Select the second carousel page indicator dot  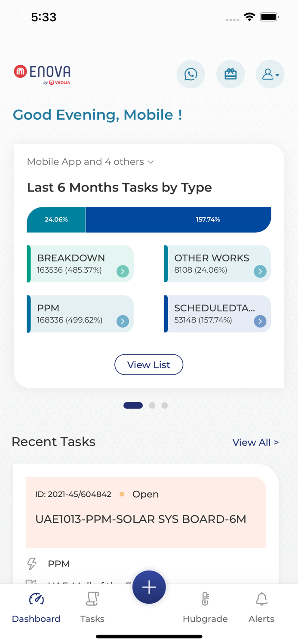click(152, 405)
